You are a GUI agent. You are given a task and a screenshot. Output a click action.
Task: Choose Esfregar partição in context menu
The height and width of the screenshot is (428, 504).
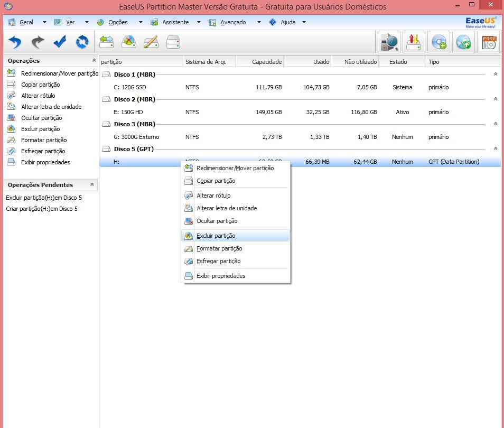point(236,261)
